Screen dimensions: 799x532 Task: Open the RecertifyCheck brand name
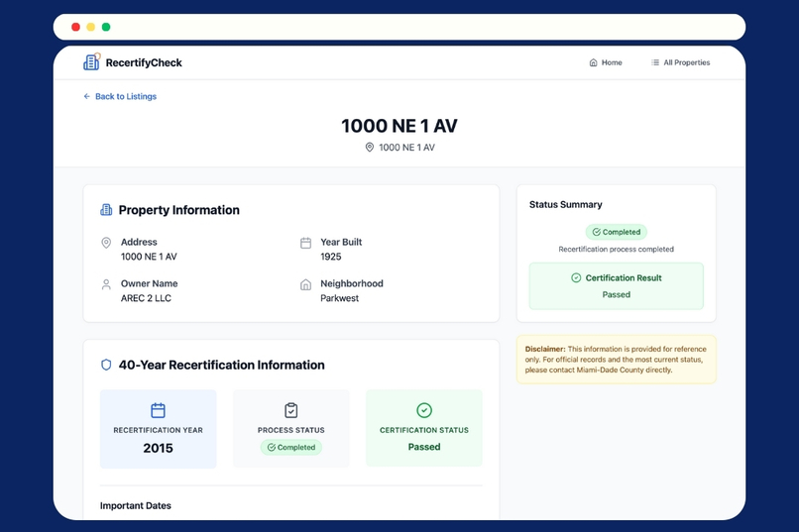(x=144, y=62)
